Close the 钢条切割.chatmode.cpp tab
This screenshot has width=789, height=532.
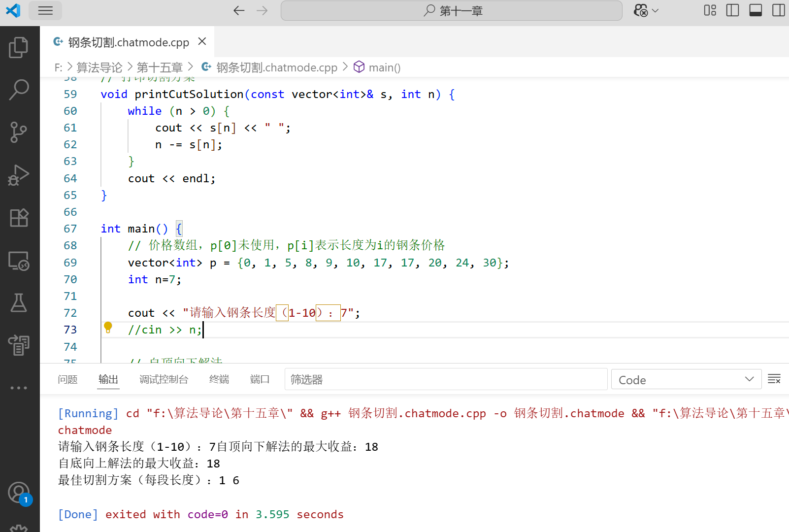[202, 41]
